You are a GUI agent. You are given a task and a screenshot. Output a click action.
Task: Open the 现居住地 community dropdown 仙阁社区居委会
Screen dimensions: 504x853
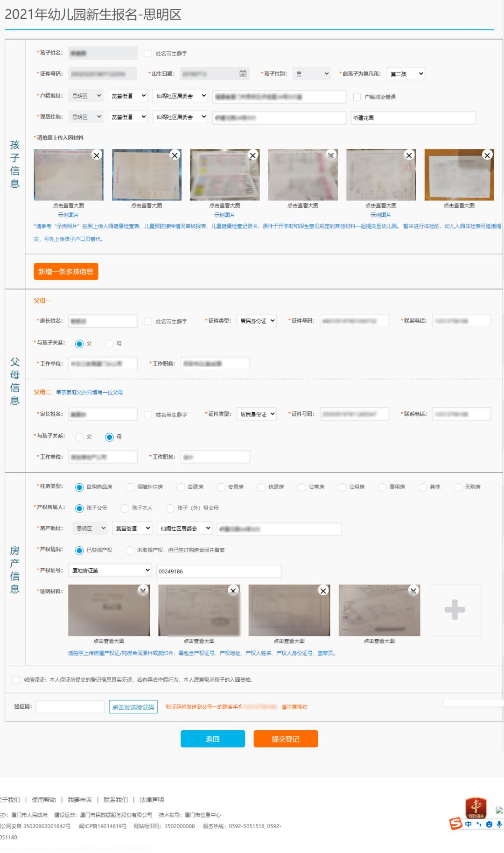(x=180, y=117)
